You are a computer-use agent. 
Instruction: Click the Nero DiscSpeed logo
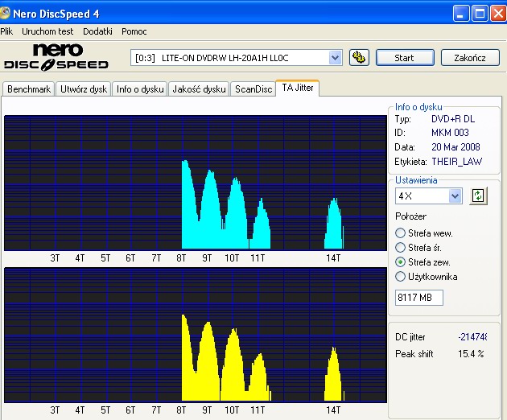[x=56, y=57]
